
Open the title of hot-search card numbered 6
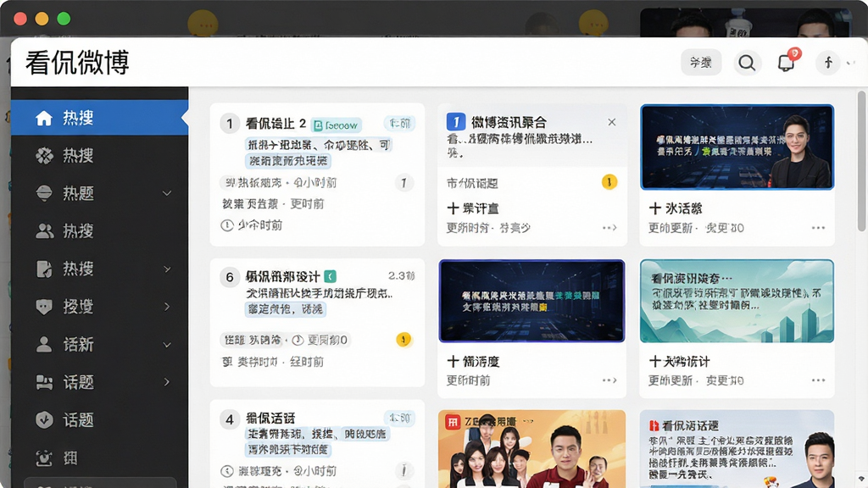click(283, 277)
